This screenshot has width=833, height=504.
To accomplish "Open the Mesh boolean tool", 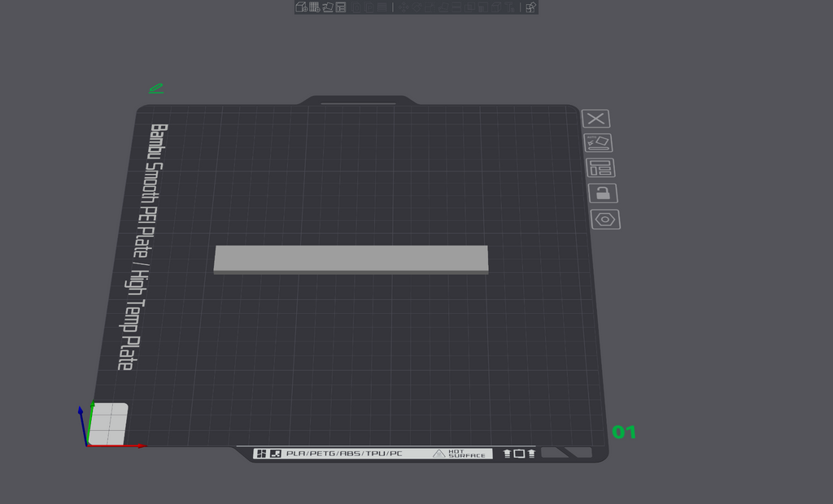I will [469, 7].
